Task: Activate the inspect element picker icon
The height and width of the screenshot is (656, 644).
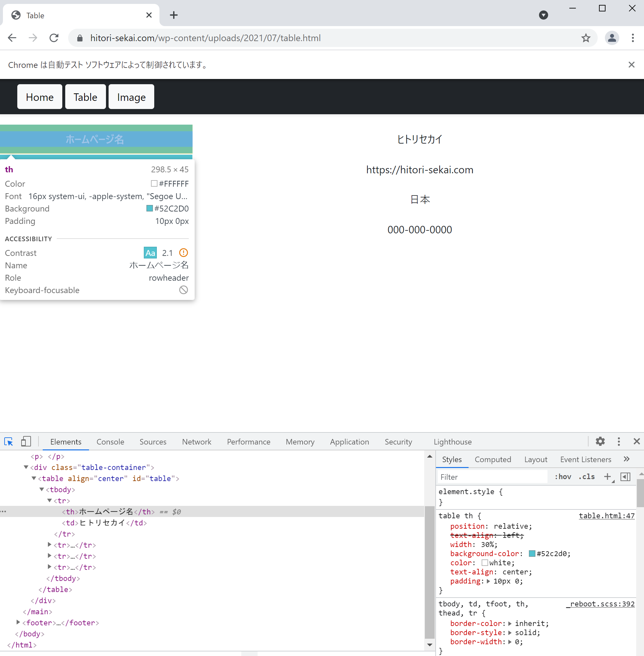Action: [8, 442]
